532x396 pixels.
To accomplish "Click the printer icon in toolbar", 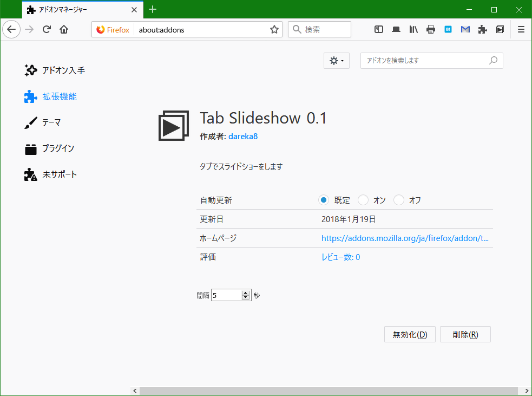I will coord(431,30).
